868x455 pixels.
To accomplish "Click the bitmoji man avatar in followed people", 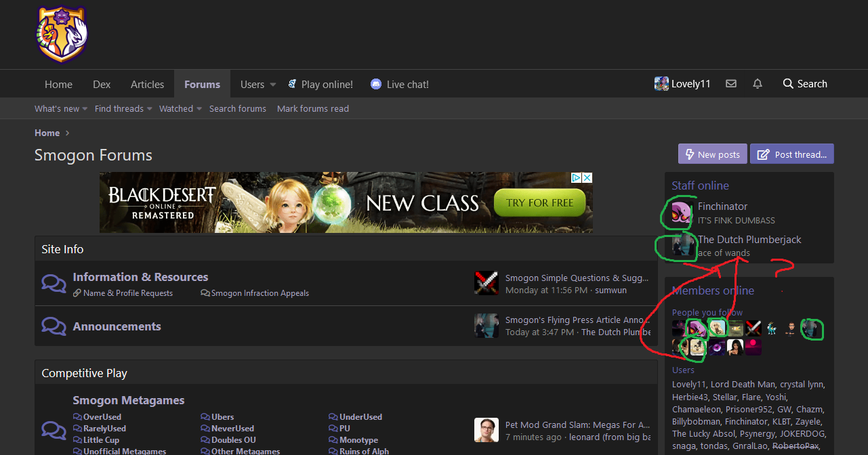I will pyautogui.click(x=791, y=328).
